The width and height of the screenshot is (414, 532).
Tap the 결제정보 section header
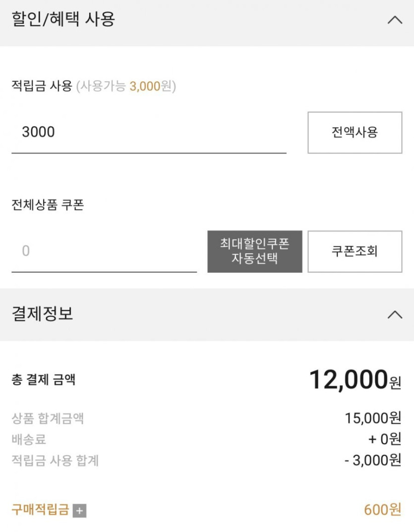43,314
